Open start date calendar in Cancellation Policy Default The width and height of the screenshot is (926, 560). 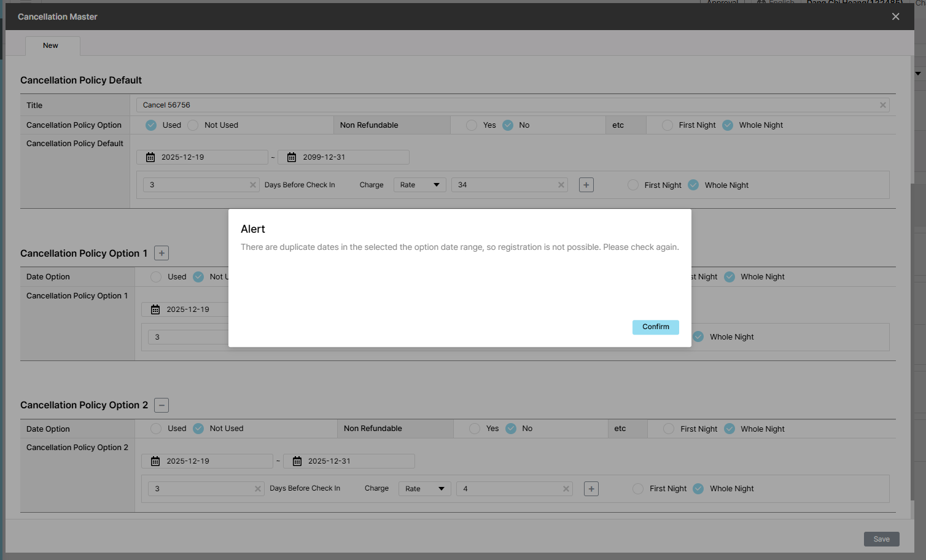[x=150, y=157]
